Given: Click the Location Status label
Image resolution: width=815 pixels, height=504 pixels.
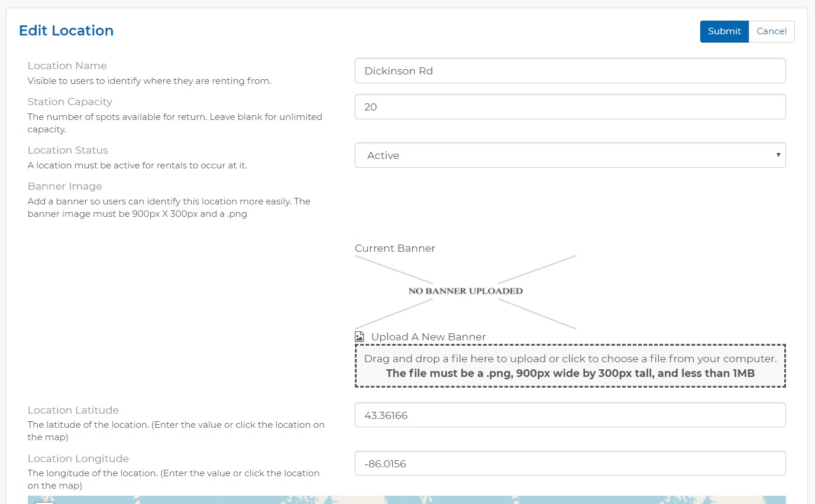Looking at the screenshot, I should coord(68,150).
